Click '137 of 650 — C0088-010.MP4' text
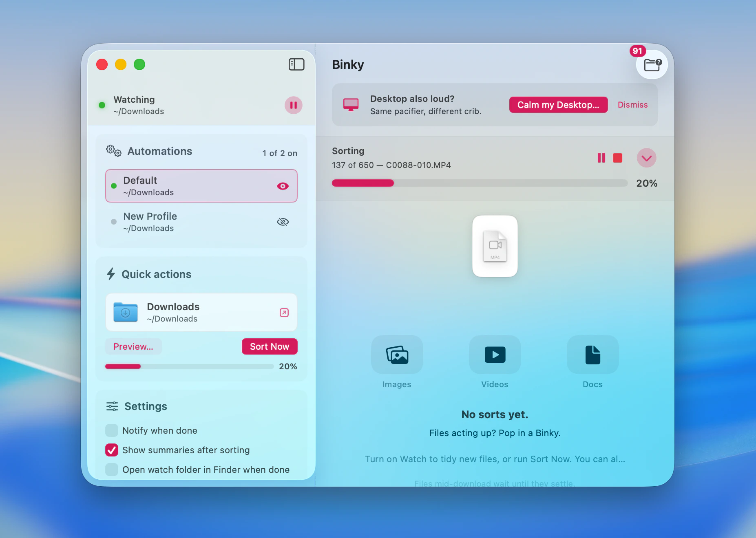The image size is (756, 538). (x=391, y=165)
